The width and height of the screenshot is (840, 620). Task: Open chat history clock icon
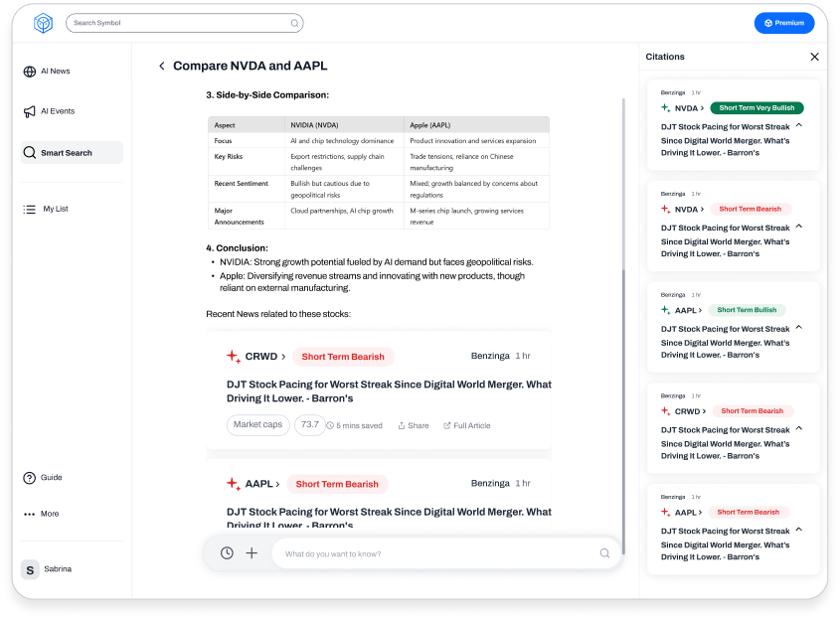click(227, 553)
